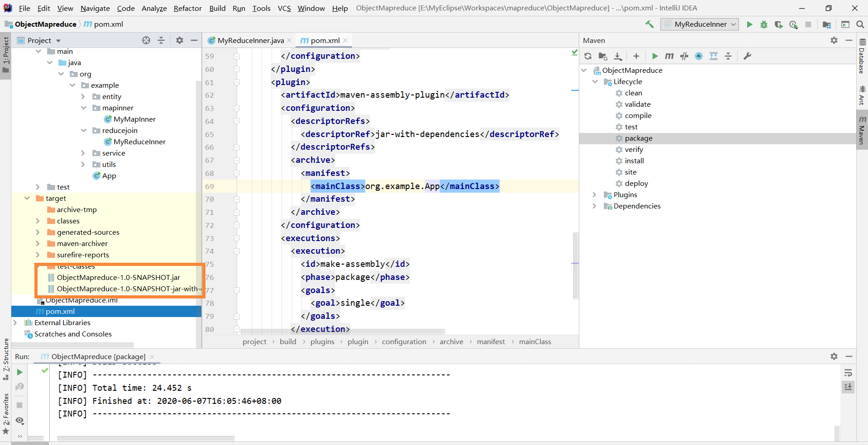Viewport: 868px width, 445px height.
Task: Click fold marker at line 61
Action: (237, 82)
